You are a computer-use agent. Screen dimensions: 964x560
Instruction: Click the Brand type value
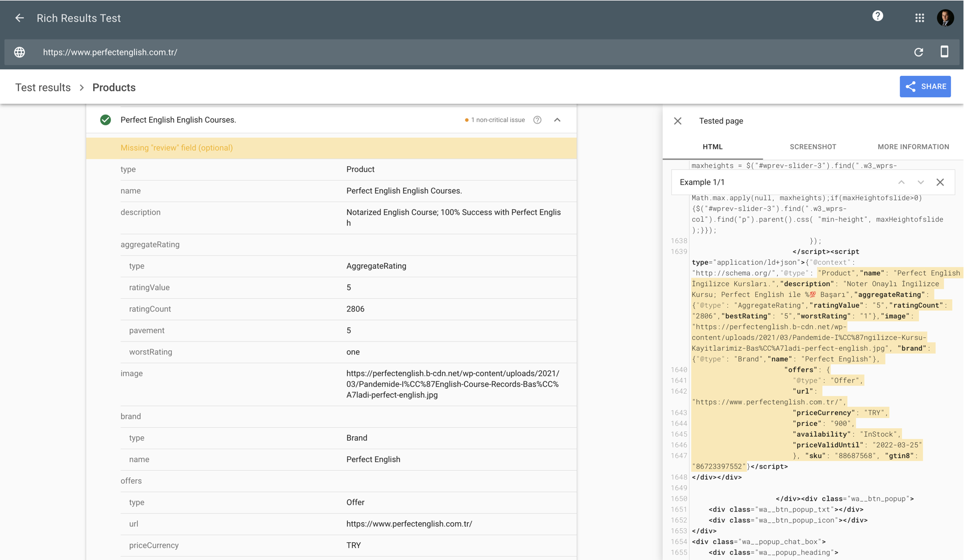pos(357,438)
